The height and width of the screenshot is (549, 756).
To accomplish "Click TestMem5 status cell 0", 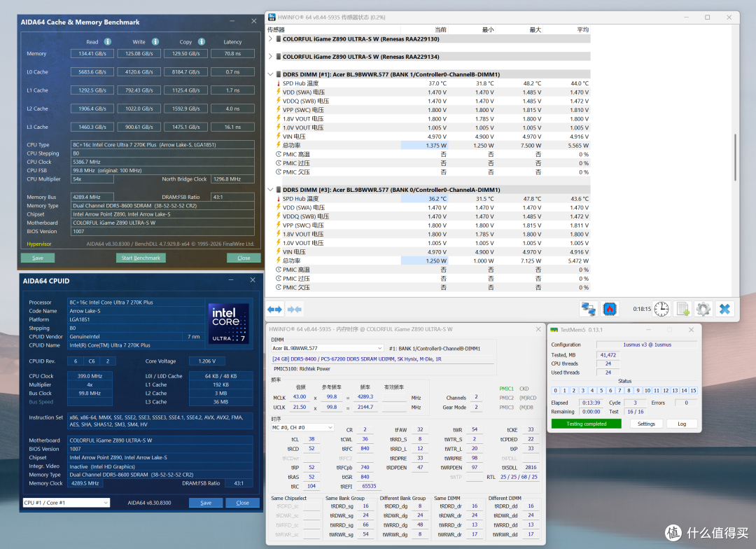I will coord(555,390).
